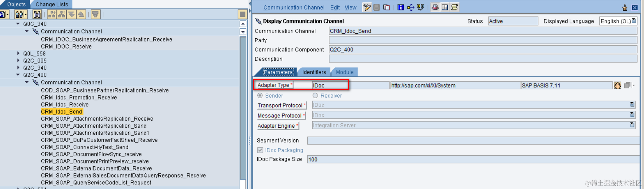
Task: Click the hand icon beside SAP BASIS 7.11
Action: coord(617,85)
